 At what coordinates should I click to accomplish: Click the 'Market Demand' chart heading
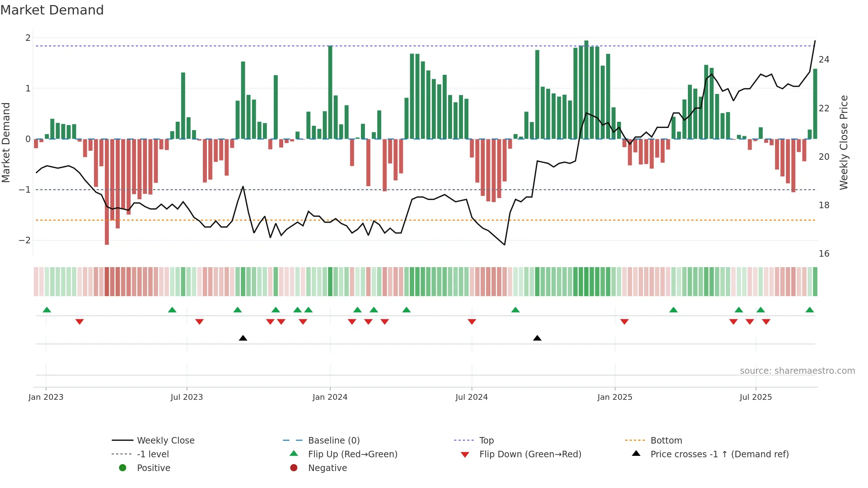[52, 10]
